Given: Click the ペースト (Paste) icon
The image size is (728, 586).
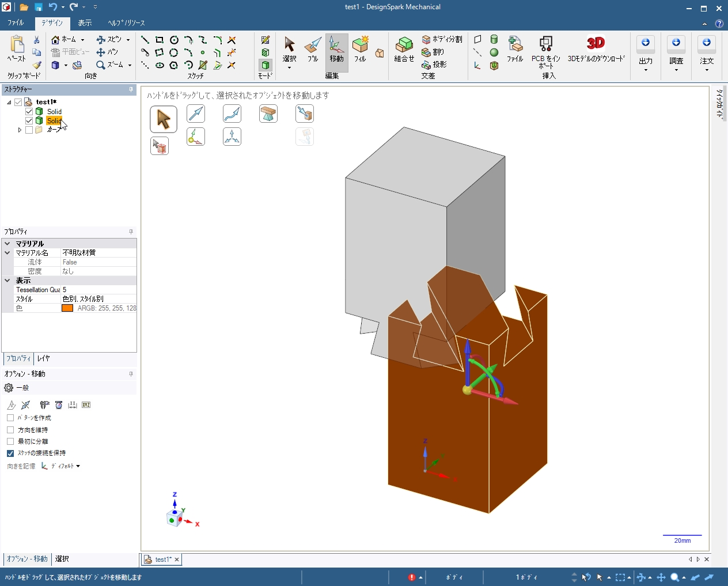Looking at the screenshot, I should (17, 48).
